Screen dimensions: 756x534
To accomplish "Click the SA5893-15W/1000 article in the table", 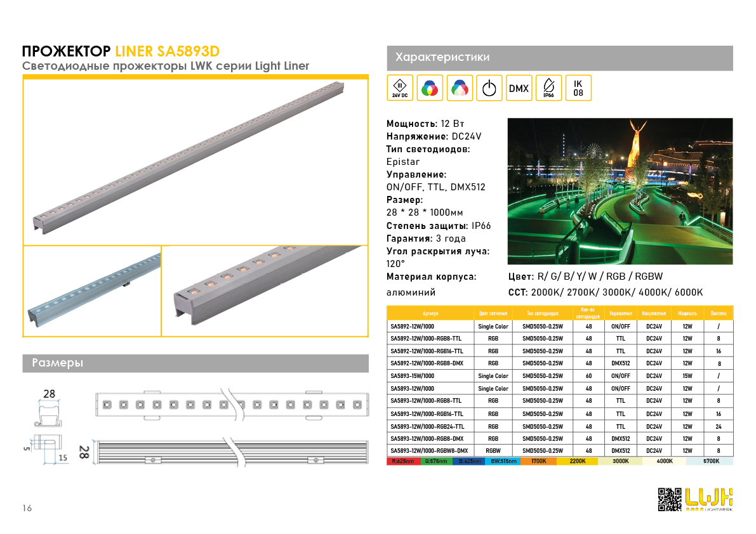I will pyautogui.click(x=413, y=376).
